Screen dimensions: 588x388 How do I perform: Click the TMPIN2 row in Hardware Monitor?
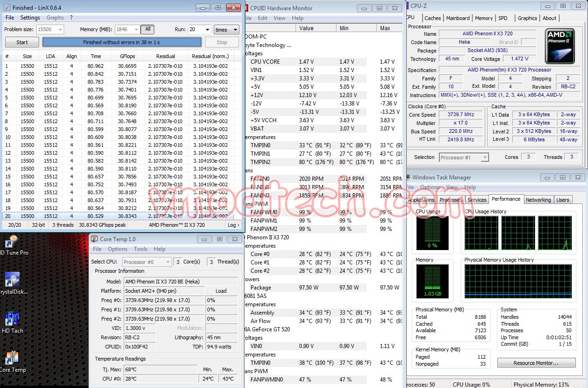[323, 162]
